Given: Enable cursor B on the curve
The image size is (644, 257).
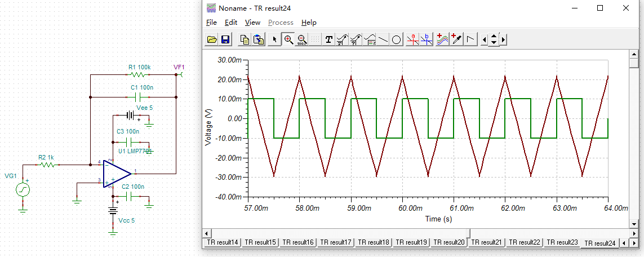Looking at the screenshot, I should (427, 39).
